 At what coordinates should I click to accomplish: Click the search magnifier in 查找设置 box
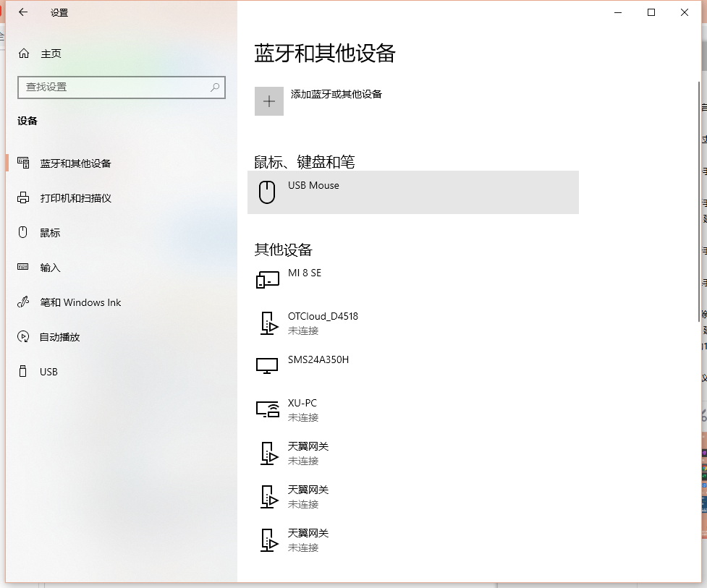214,87
